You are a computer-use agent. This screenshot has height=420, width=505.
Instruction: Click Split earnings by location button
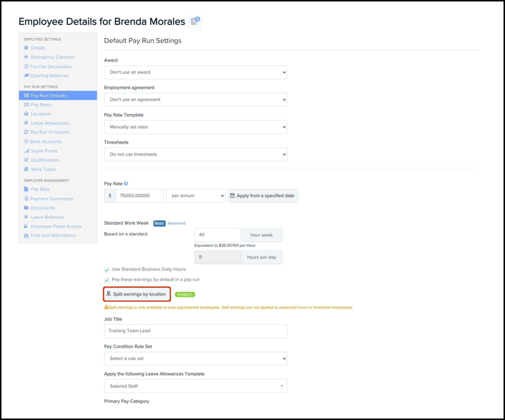[x=137, y=294]
